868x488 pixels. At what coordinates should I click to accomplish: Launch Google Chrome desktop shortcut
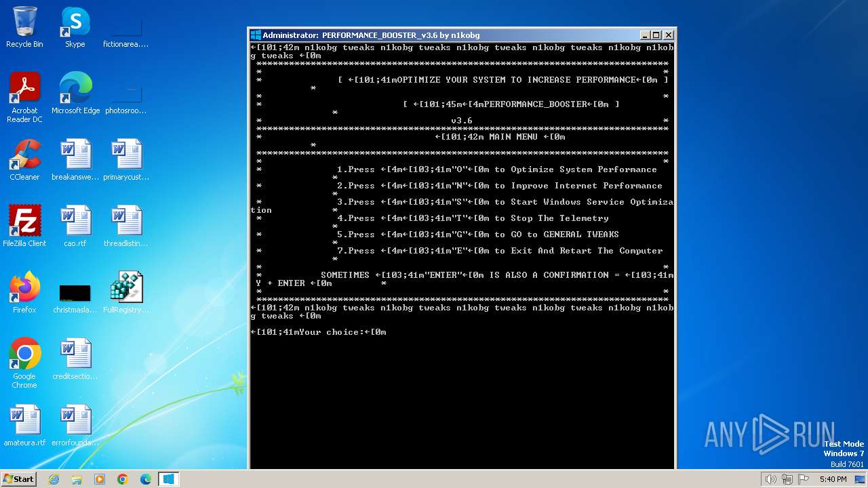(24, 363)
